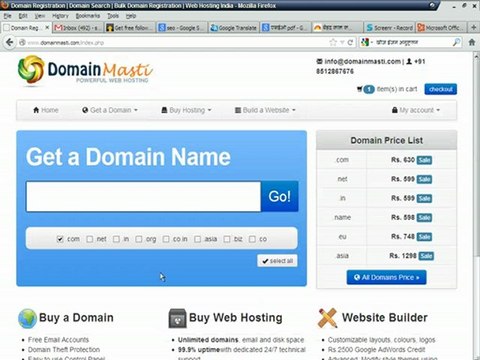Reload the page with the refresh icon
Viewport: 480px width, 360px height.
[350, 42]
